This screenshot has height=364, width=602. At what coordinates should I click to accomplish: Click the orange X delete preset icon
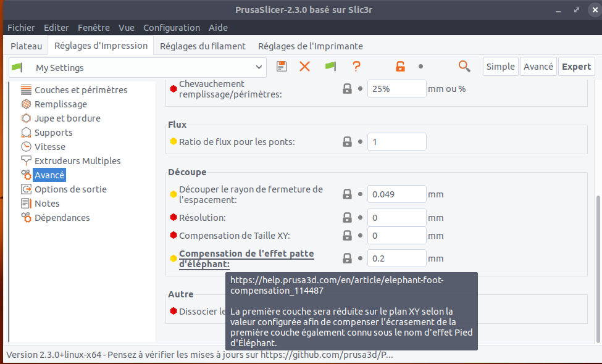(304, 67)
